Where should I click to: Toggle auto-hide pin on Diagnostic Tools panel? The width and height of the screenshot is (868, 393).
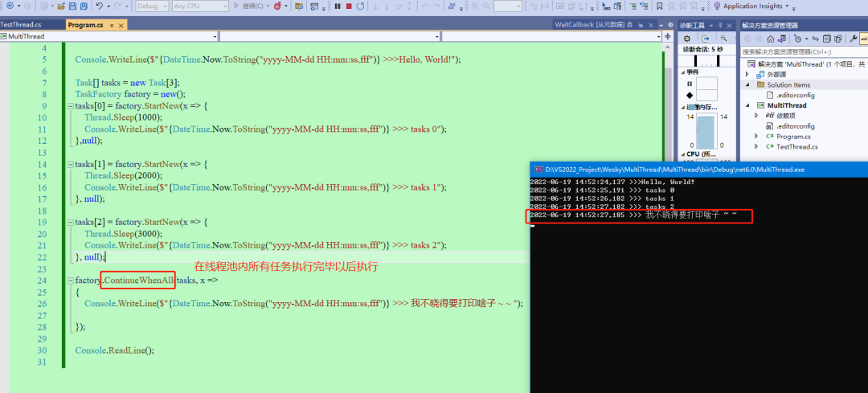tap(720, 26)
